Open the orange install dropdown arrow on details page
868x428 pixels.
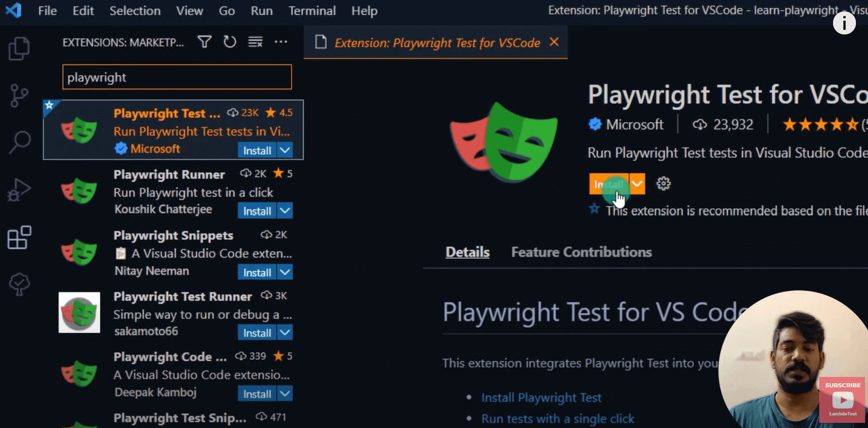[638, 184]
